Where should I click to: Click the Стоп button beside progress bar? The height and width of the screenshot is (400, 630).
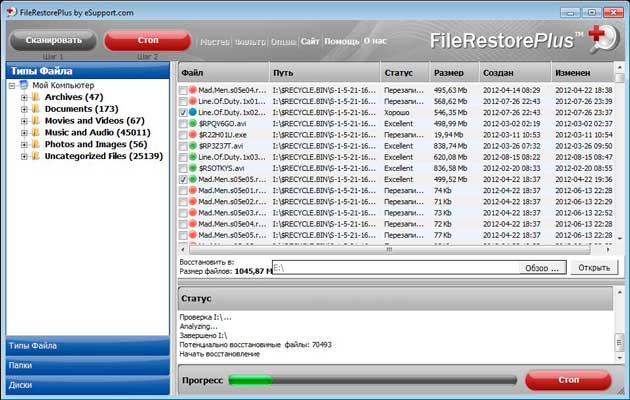pos(568,380)
